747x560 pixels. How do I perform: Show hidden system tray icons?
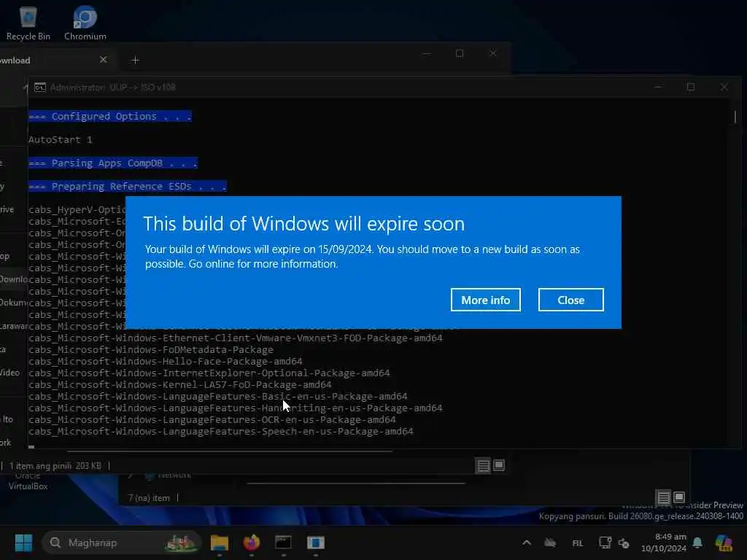527,542
